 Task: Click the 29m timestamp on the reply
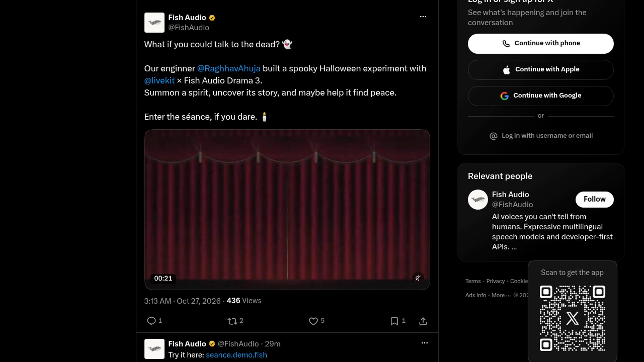(272, 344)
